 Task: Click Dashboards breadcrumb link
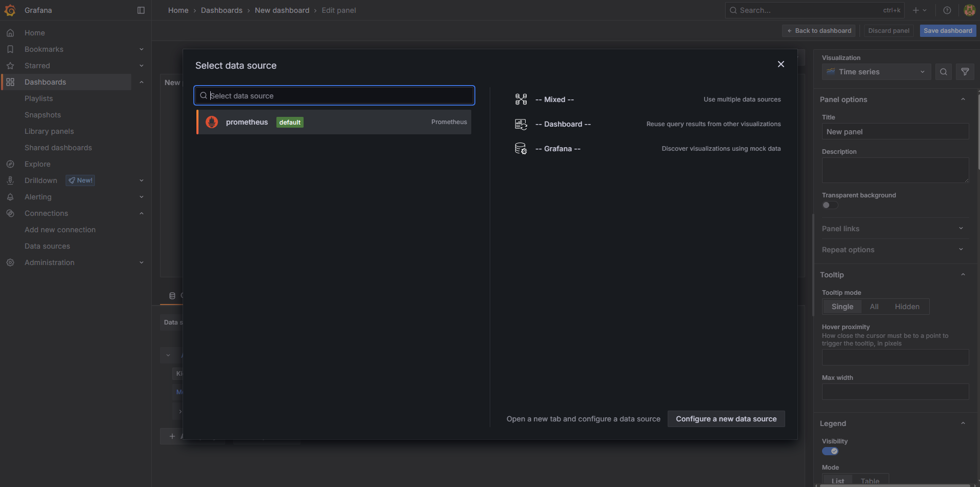click(222, 10)
